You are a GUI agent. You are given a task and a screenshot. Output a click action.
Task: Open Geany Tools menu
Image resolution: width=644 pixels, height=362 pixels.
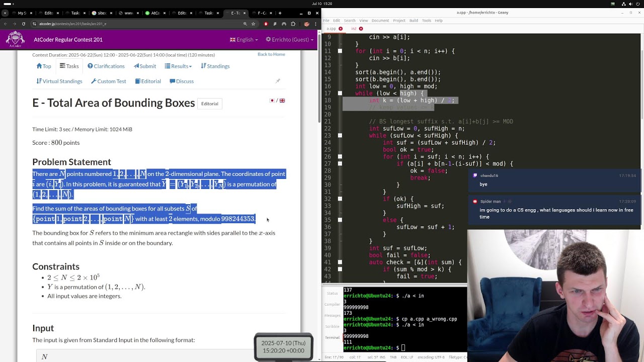pyautogui.click(x=427, y=21)
